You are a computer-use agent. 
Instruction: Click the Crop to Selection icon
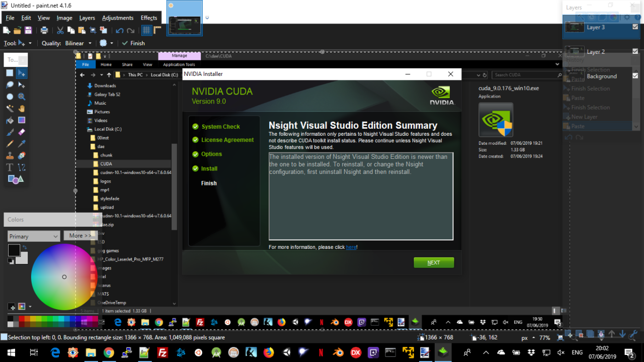[x=93, y=30]
